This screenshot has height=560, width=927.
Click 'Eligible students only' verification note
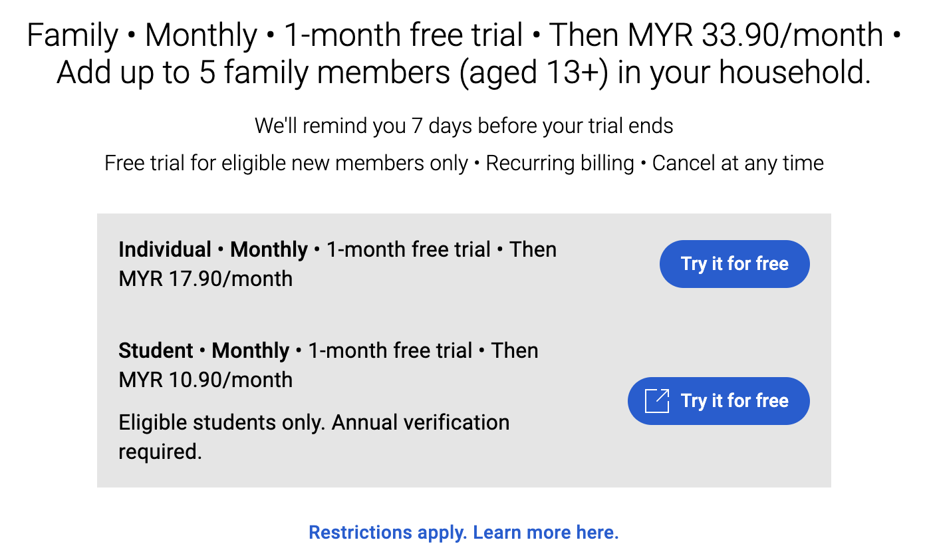[314, 423]
